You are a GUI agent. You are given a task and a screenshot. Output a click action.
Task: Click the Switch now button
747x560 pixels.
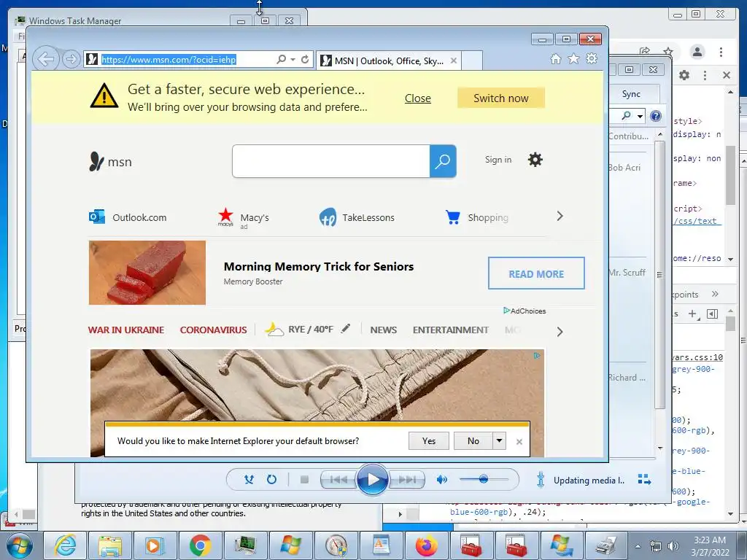click(500, 98)
